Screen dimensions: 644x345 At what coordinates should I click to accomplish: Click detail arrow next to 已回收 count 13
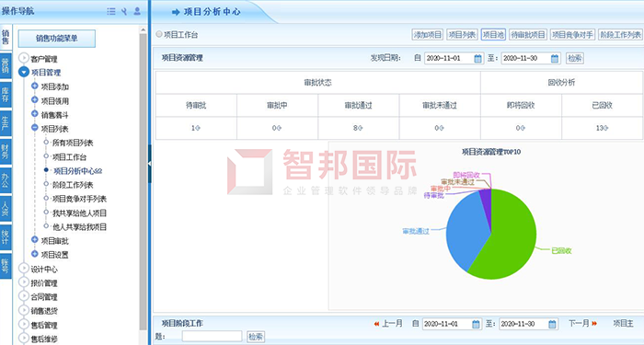tap(605, 128)
